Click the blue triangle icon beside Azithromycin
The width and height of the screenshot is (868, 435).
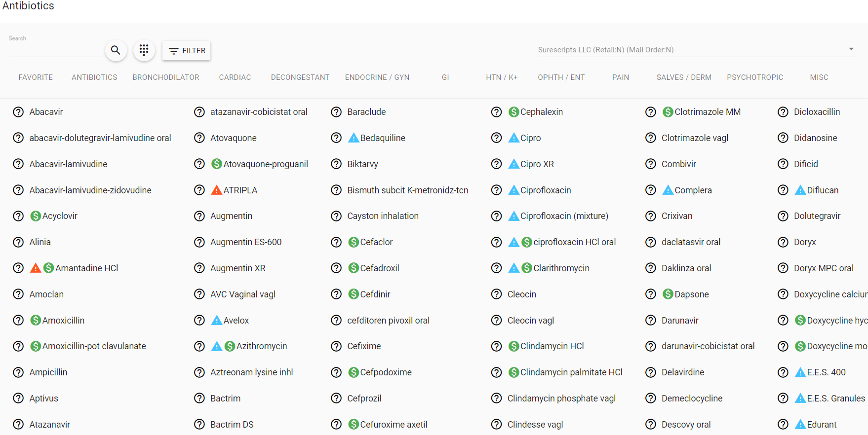click(x=216, y=346)
